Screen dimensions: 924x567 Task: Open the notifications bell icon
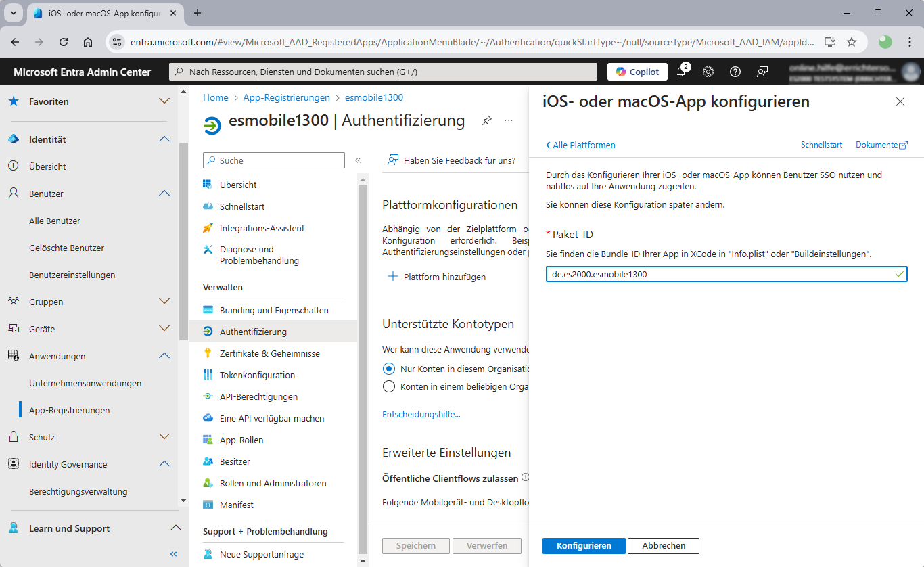point(682,72)
